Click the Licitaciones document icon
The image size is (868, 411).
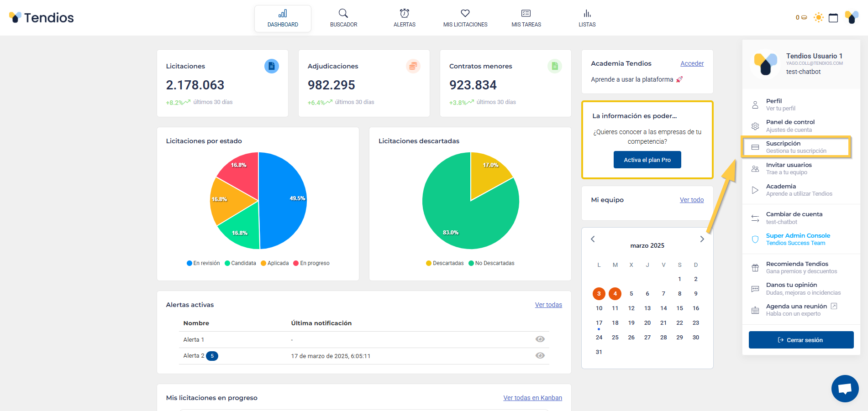coord(272,66)
